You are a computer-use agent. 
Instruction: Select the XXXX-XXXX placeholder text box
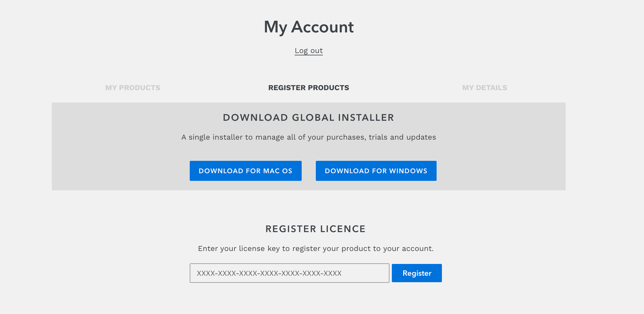point(290,273)
